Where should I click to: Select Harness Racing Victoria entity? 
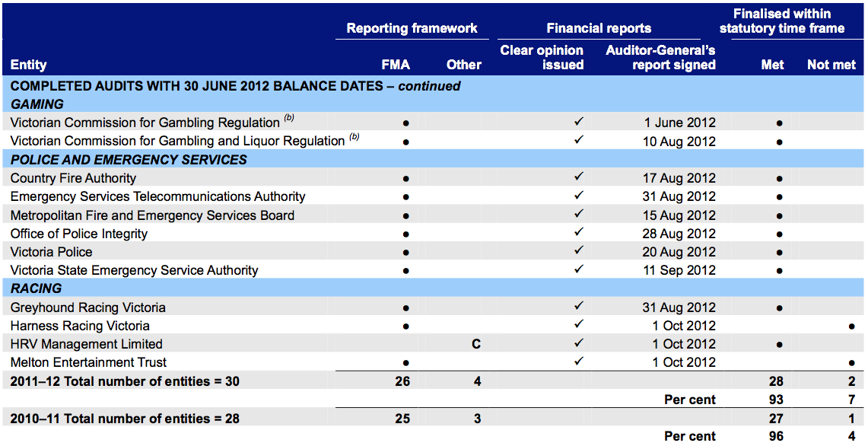(80, 326)
